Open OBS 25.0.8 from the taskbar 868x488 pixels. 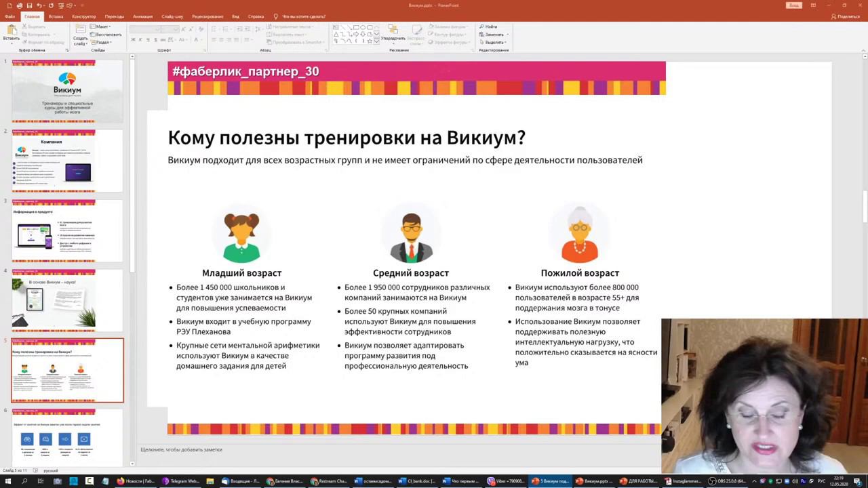click(728, 481)
